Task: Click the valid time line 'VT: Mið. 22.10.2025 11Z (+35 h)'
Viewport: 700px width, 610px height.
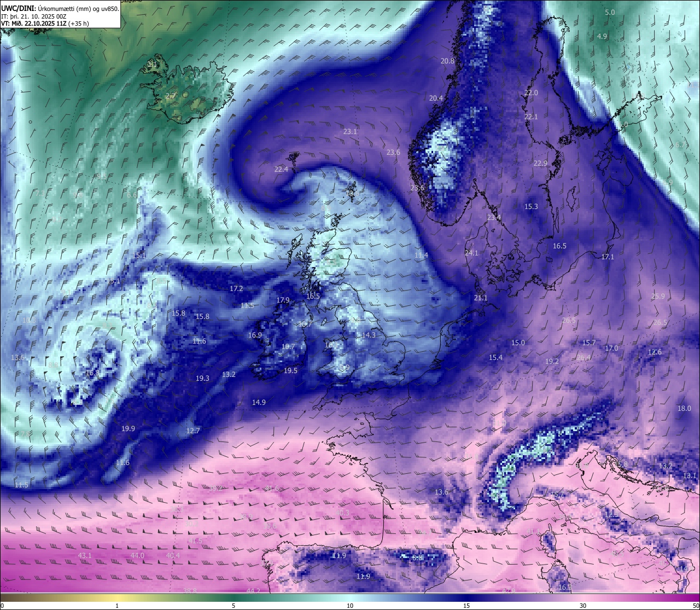Action: (45, 24)
